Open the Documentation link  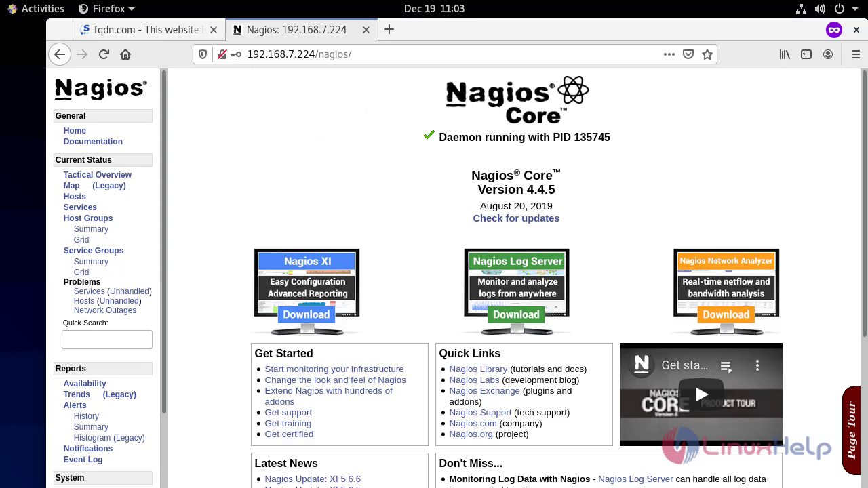tap(93, 142)
